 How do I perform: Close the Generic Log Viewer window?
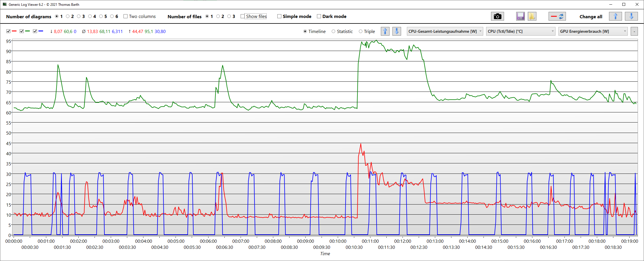637,4
